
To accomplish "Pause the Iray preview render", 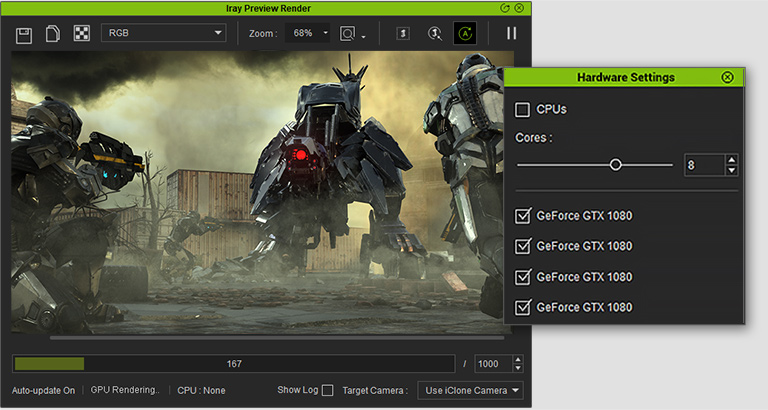I will pos(511,33).
